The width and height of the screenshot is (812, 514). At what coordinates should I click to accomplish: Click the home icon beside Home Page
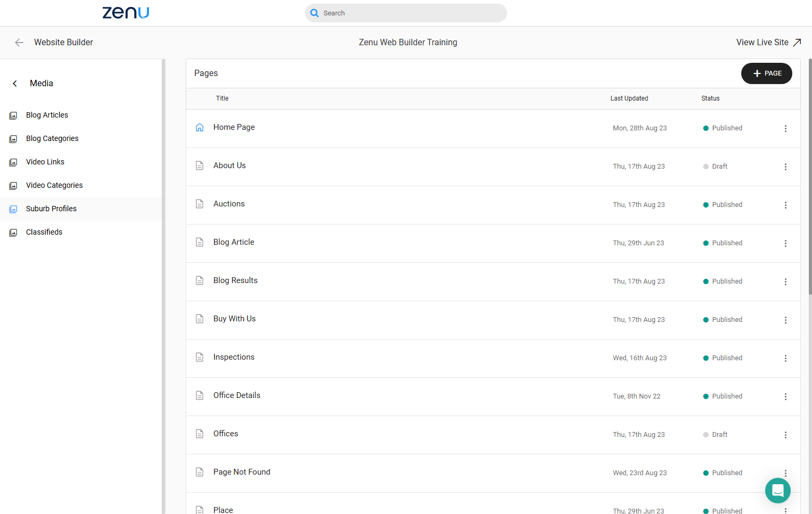(x=200, y=128)
